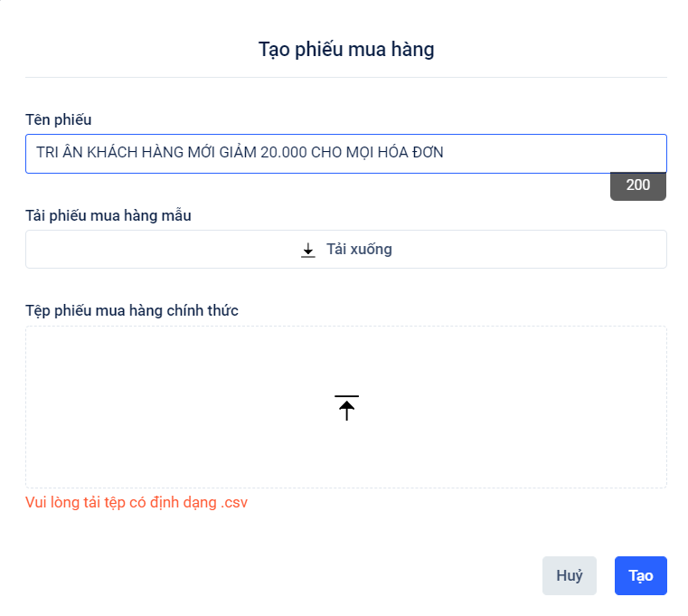Click the "Tạo phiếu mua hàng" dialog title
This screenshot has height=616, width=688.
346,49
